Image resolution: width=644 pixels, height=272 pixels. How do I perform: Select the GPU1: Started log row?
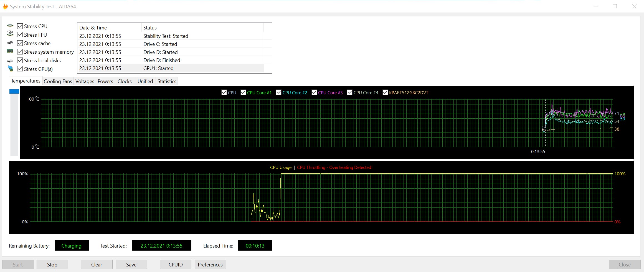coord(158,68)
